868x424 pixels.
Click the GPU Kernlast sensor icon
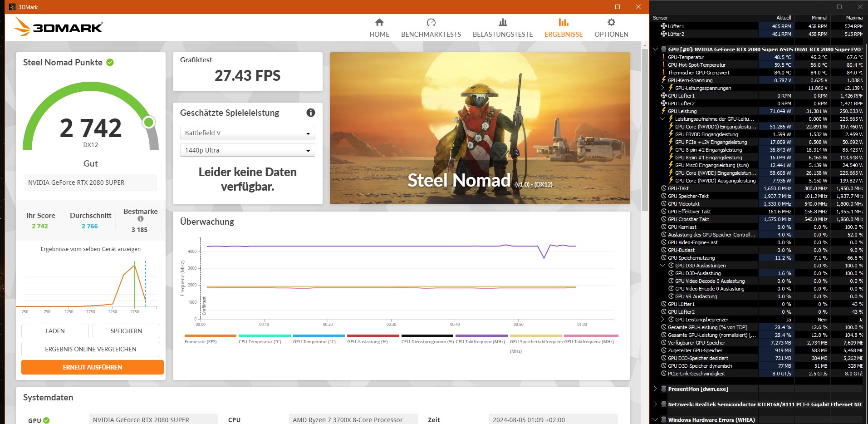[663, 227]
